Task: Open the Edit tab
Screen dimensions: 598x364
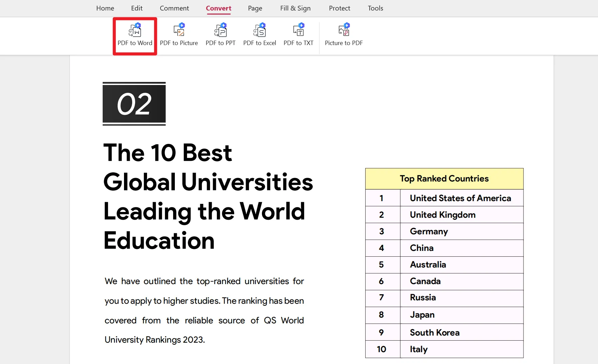Action: coord(137,8)
